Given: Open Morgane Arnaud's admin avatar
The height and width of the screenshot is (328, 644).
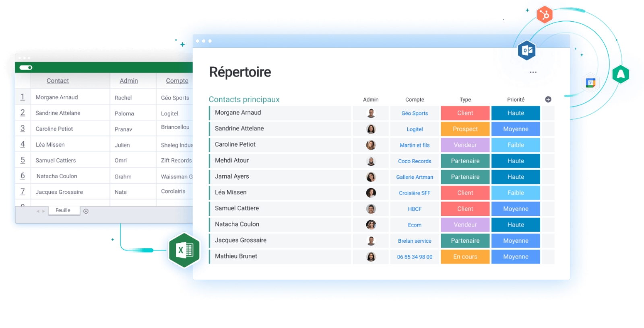Looking at the screenshot, I should 371,113.
